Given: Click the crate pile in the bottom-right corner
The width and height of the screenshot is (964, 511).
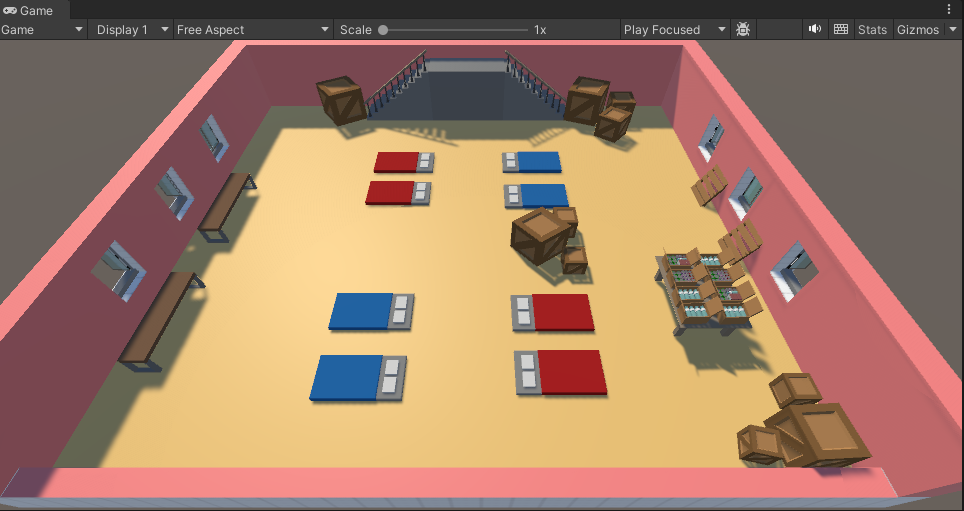Looking at the screenshot, I should tap(800, 423).
